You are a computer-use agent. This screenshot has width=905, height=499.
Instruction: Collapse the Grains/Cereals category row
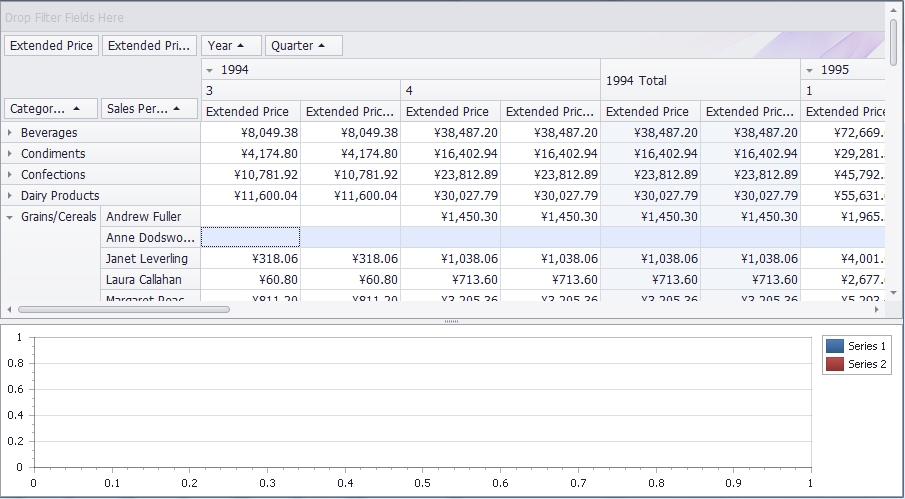tap(9, 217)
